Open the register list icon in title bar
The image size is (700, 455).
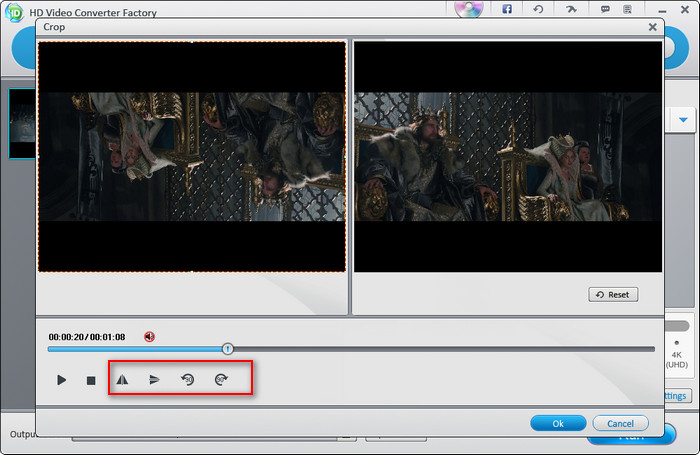click(x=627, y=9)
